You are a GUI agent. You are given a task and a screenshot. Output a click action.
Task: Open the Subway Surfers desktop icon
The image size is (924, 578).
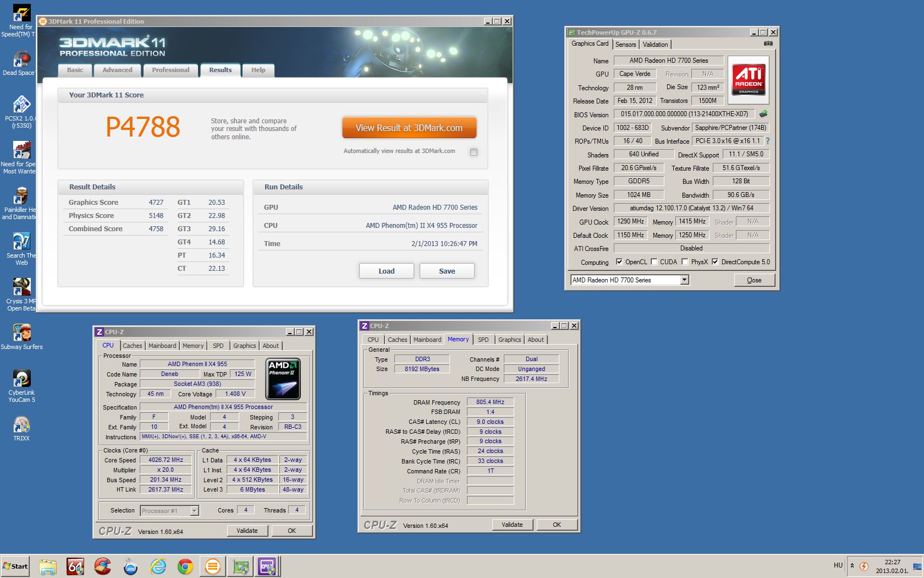tap(21, 337)
